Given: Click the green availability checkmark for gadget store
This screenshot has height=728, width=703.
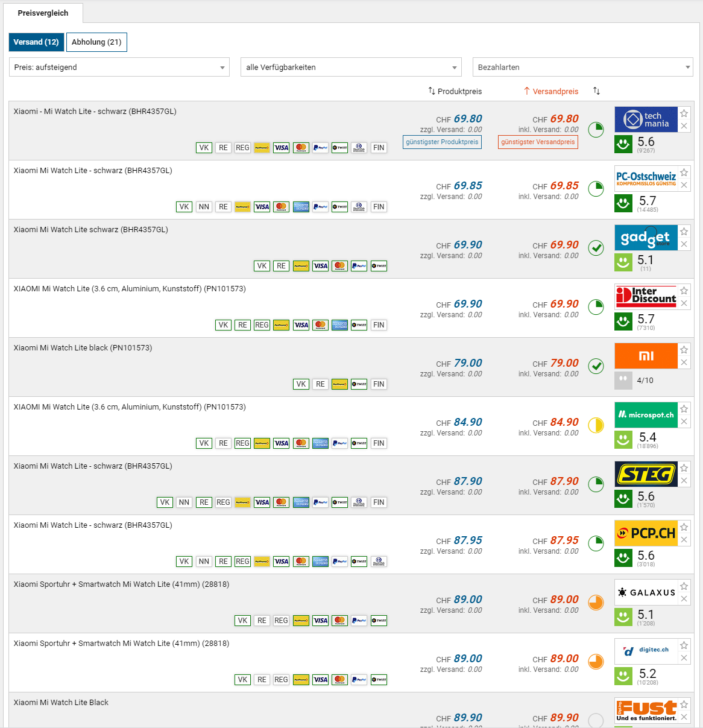Looking at the screenshot, I should [596, 248].
